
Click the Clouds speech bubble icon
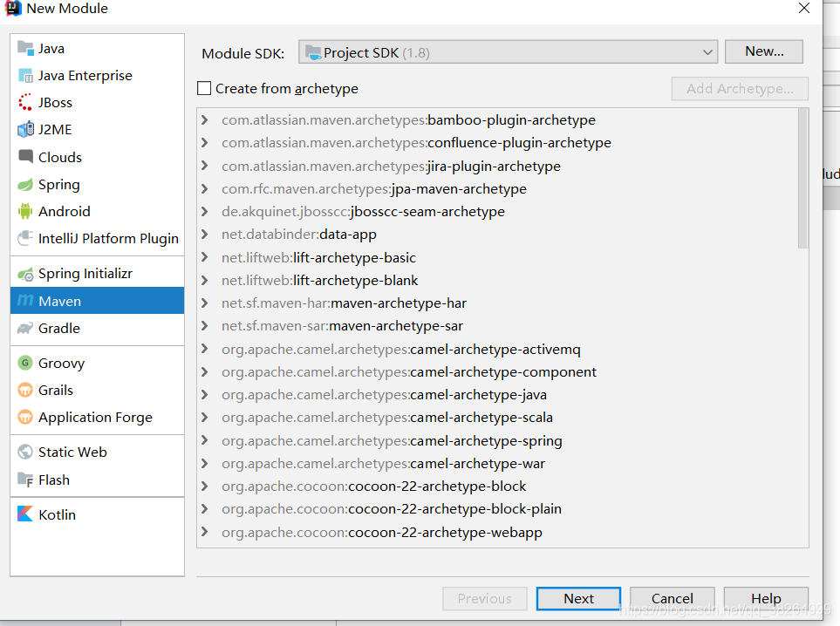click(25, 156)
